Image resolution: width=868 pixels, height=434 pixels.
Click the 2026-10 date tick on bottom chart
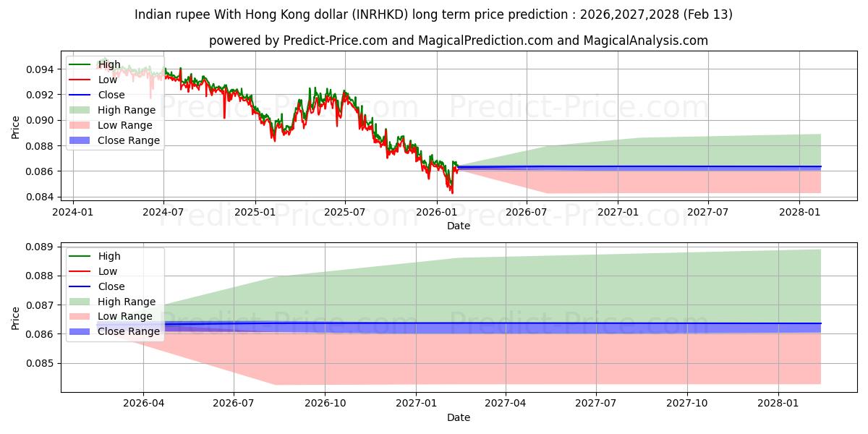pos(324,403)
